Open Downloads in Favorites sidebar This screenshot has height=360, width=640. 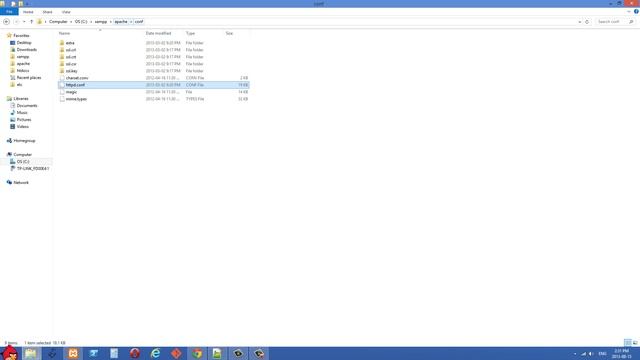[x=27, y=49]
